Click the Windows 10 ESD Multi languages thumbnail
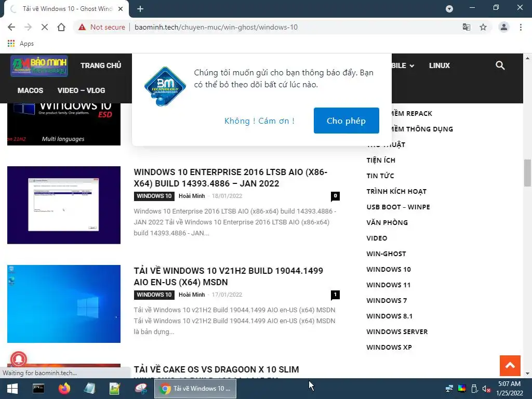 64,124
